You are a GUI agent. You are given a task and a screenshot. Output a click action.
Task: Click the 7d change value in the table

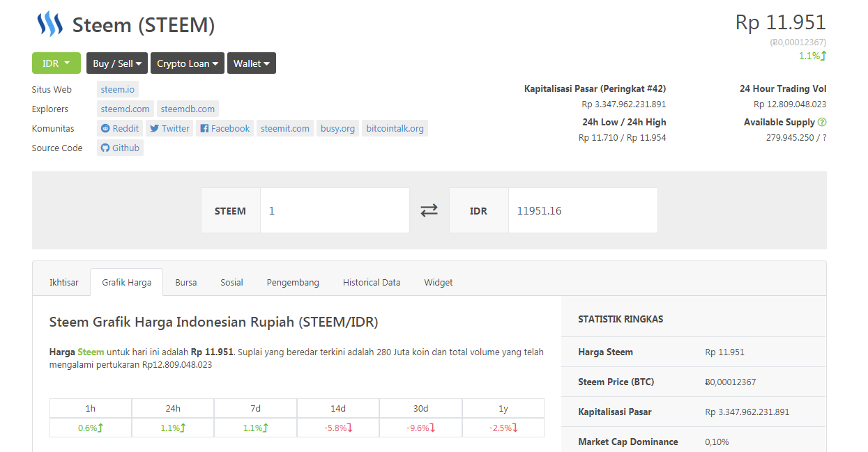(255, 428)
